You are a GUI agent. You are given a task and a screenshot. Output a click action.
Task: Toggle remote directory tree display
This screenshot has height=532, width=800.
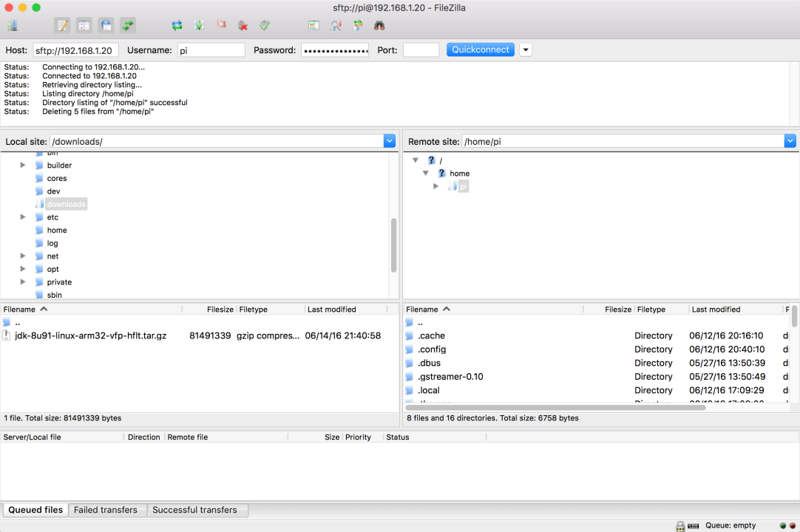click(106, 25)
